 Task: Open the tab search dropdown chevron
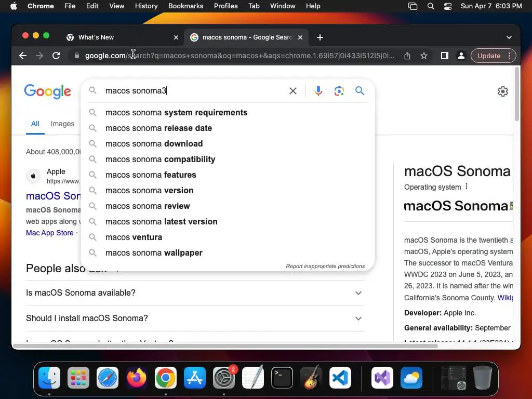tap(509, 37)
